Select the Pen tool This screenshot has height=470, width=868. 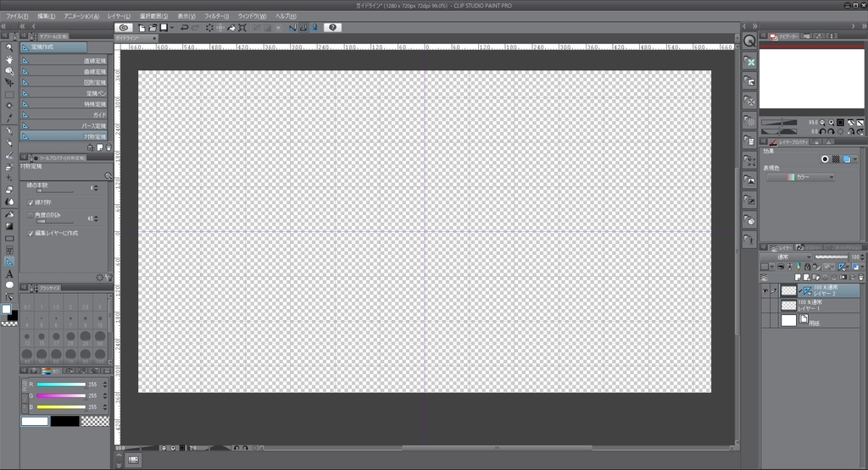[x=9, y=131]
